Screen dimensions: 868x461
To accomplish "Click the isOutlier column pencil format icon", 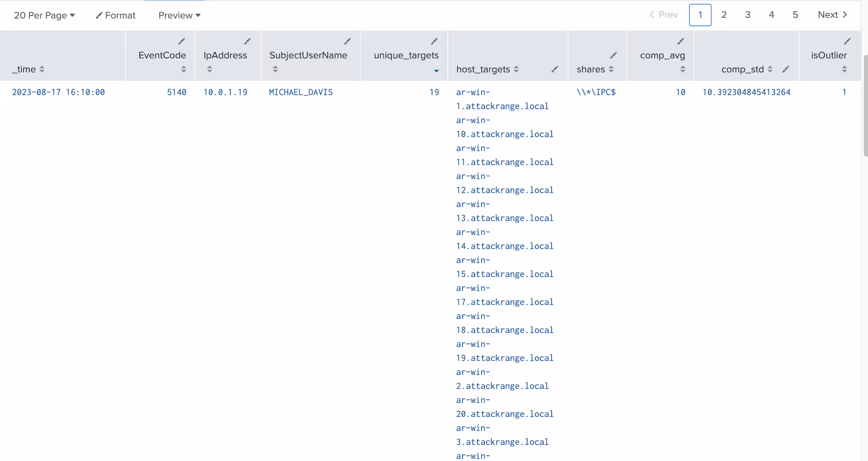I will tap(847, 41).
